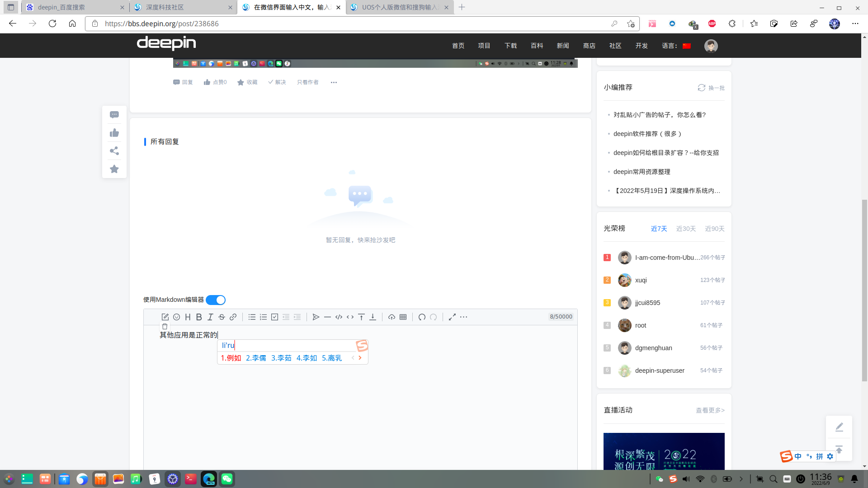This screenshot has height=488, width=868.
Task: Click the italic formatting icon
Action: pyautogui.click(x=210, y=317)
